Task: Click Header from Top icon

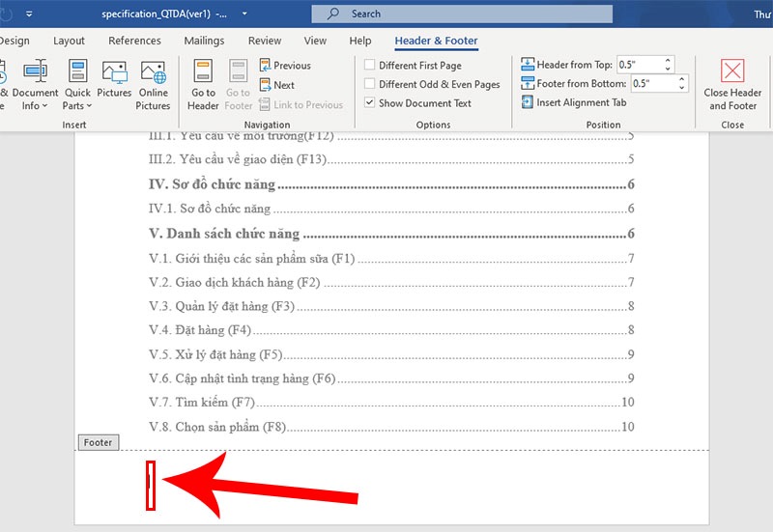Action: pyautogui.click(x=528, y=64)
